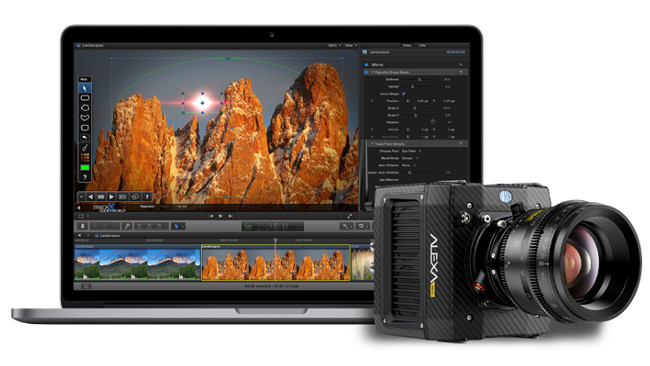Click the keyword key icon in toolbar
650x366 pixels.
tap(127, 226)
